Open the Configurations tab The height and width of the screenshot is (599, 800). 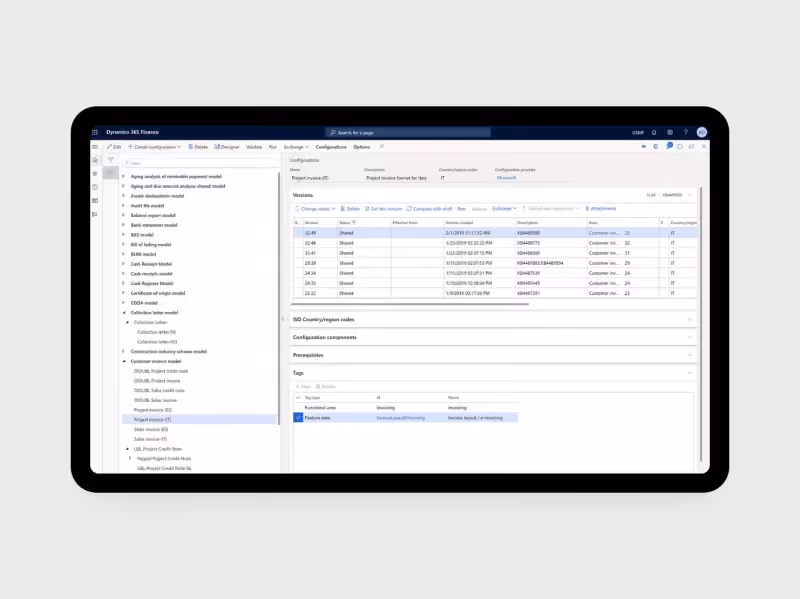tap(331, 147)
